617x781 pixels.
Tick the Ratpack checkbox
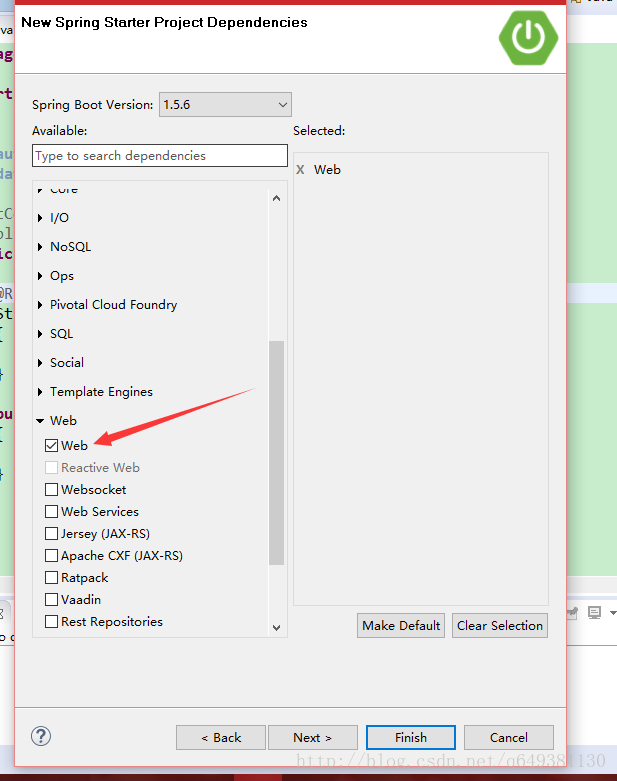[x=51, y=577]
